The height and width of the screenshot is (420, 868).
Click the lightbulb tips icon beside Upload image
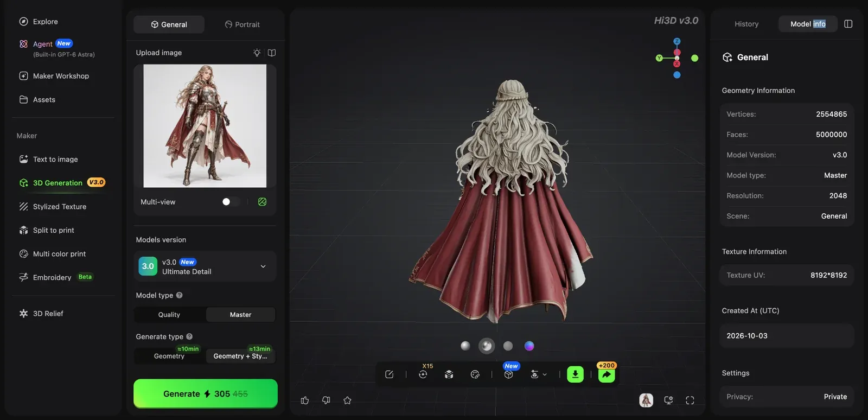(x=257, y=53)
